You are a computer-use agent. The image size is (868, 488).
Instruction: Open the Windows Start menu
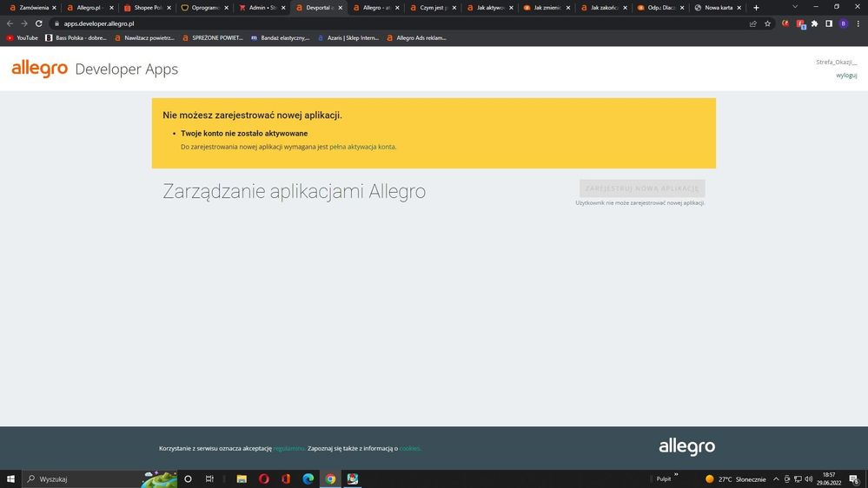point(10,478)
